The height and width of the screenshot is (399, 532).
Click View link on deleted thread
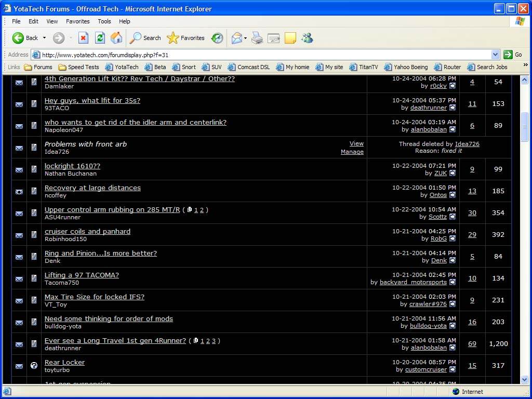tap(356, 143)
